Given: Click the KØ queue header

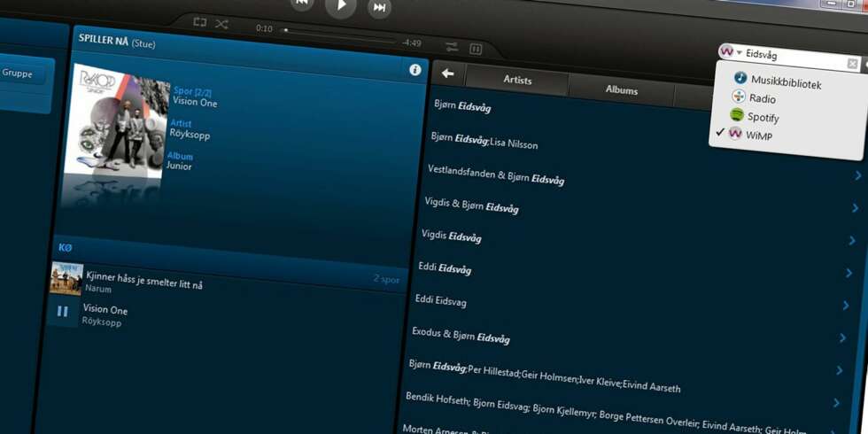Looking at the screenshot, I should [66, 248].
